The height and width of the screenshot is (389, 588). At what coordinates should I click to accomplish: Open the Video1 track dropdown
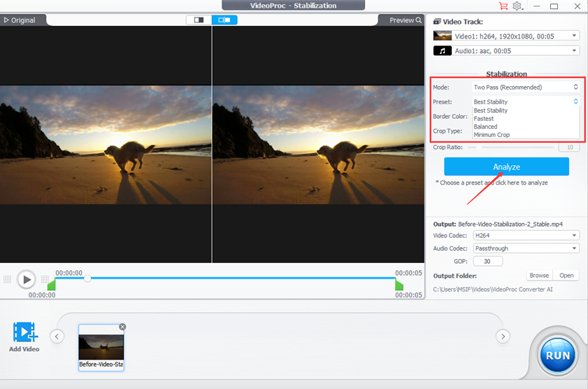tap(516, 36)
